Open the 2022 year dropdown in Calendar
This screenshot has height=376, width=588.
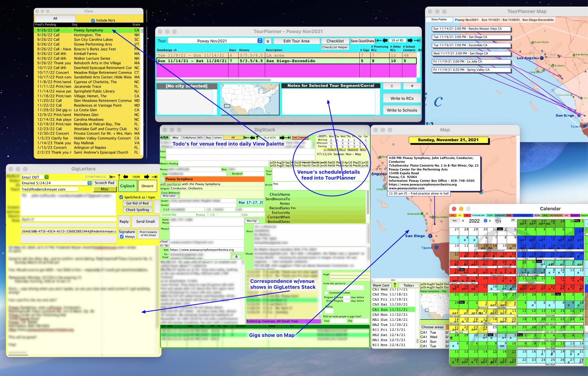[x=486, y=221]
